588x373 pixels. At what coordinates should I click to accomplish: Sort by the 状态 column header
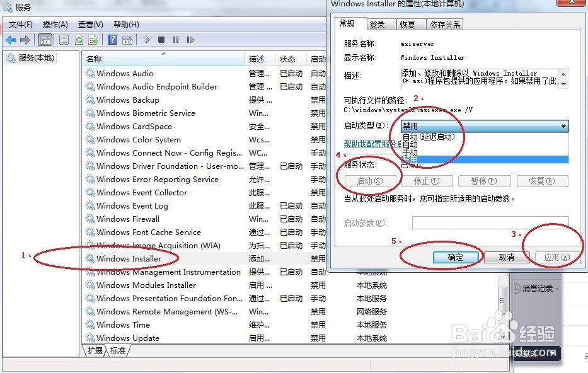(291, 59)
